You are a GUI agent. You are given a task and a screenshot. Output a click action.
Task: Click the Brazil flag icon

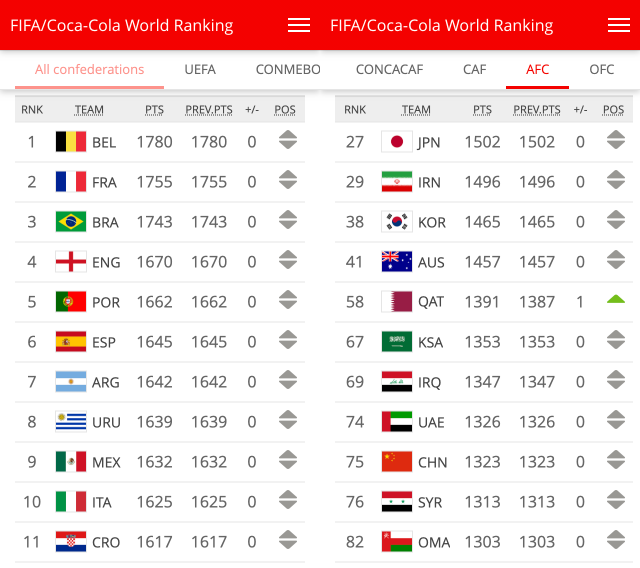(71, 222)
